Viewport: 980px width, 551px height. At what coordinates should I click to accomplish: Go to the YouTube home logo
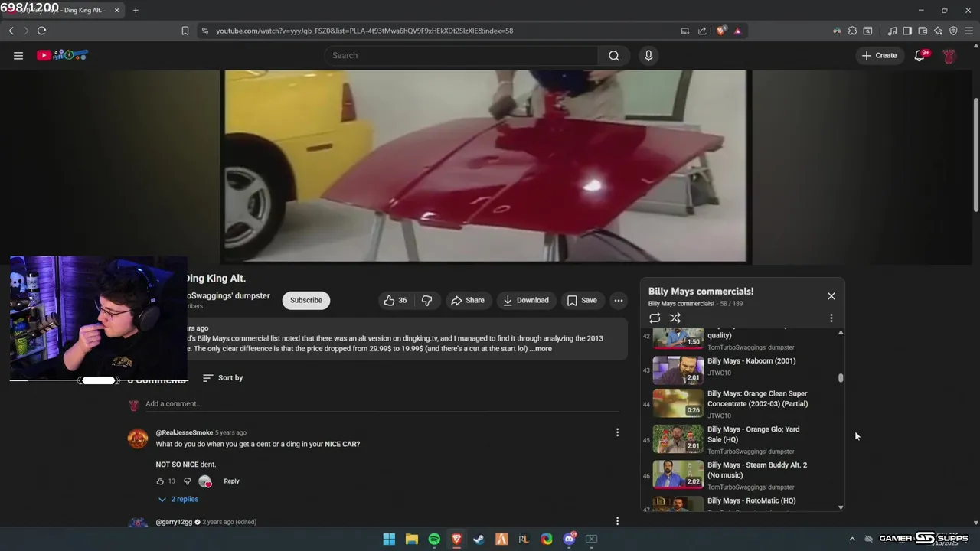pyautogui.click(x=63, y=55)
